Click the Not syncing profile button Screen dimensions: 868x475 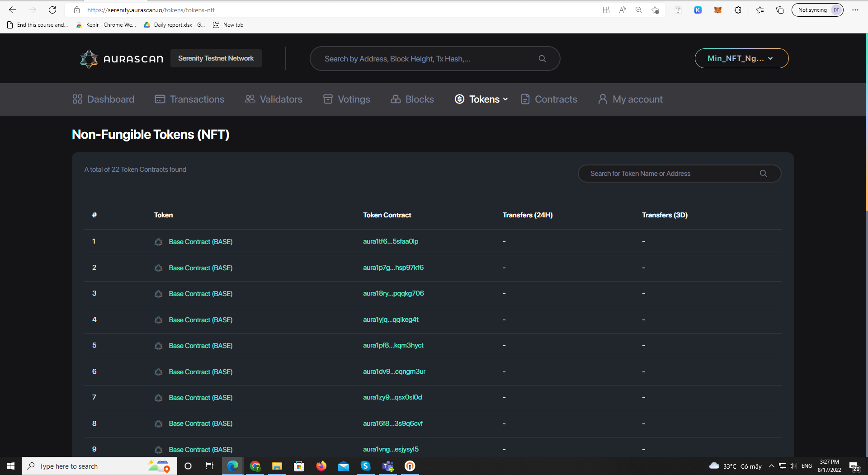(817, 10)
